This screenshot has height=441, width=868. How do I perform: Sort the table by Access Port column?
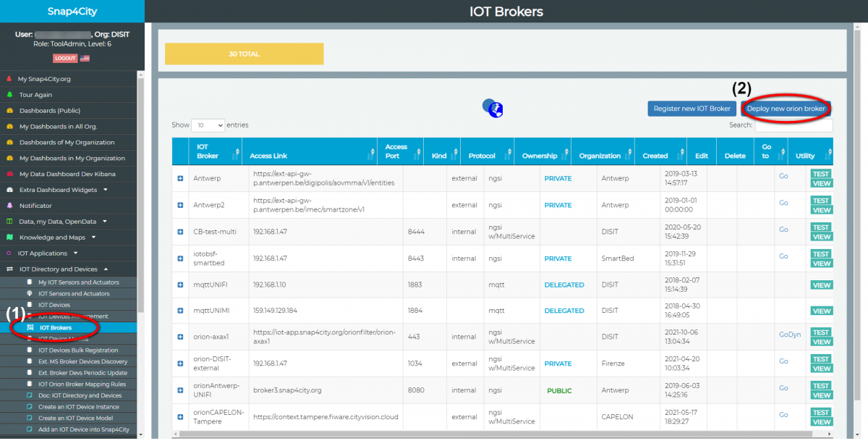coord(400,151)
